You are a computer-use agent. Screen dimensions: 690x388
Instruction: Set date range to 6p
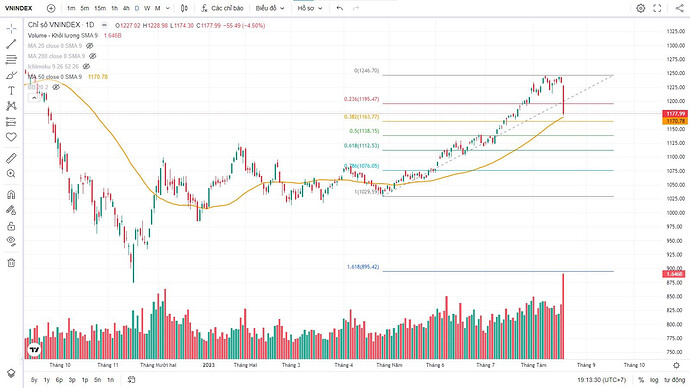point(59,380)
